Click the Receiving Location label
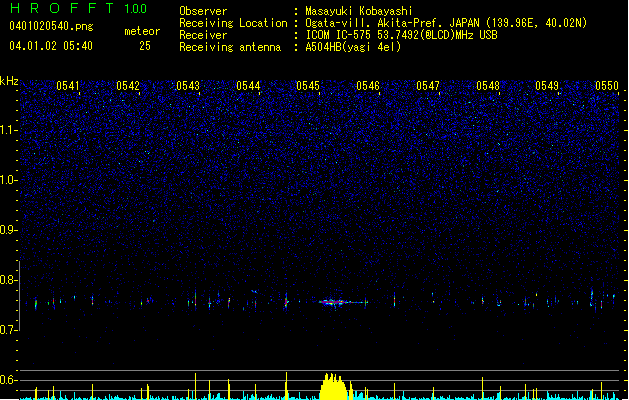The width and height of the screenshot is (629, 400). [233, 23]
